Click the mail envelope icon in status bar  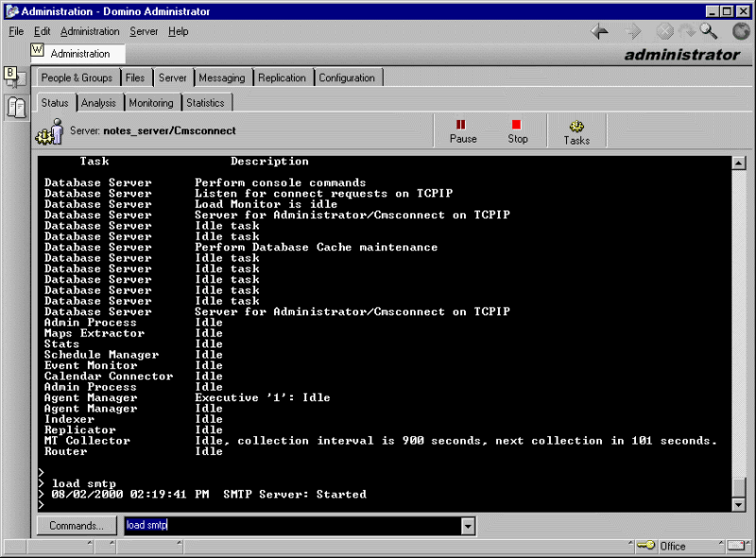point(736,546)
